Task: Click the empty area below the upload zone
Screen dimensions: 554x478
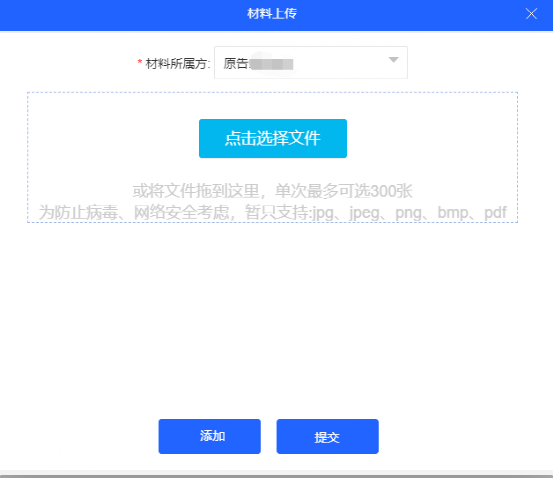Action: 272,318
